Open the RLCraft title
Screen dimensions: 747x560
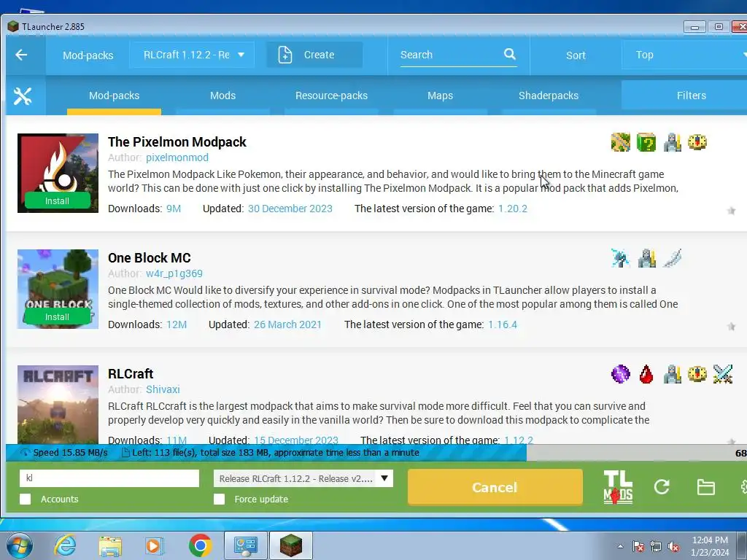click(131, 374)
